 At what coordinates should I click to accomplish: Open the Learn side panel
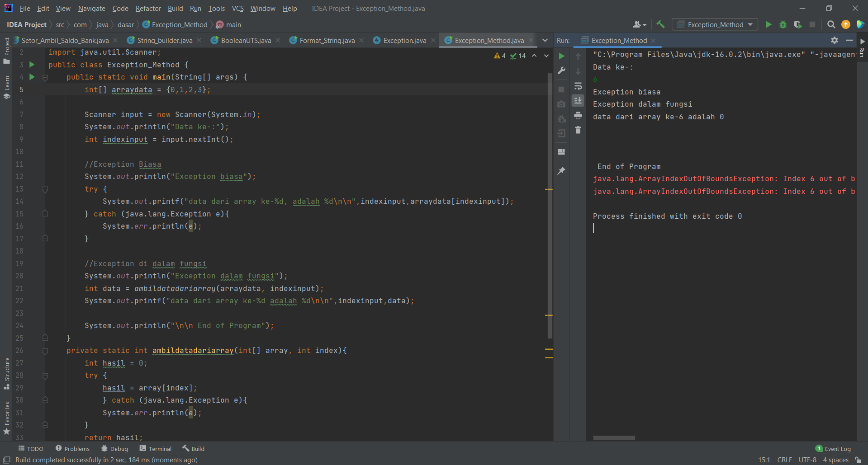click(x=6, y=87)
